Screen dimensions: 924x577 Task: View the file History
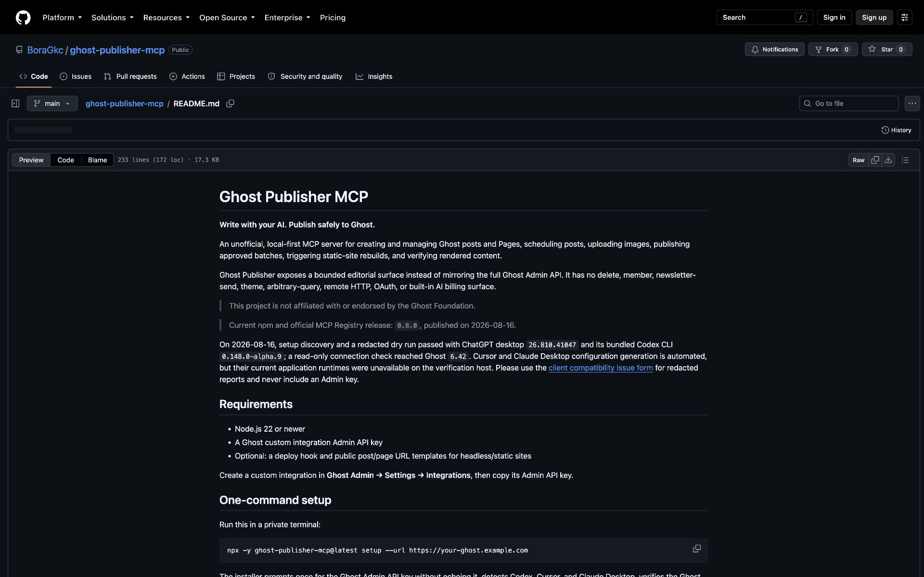[896, 130]
